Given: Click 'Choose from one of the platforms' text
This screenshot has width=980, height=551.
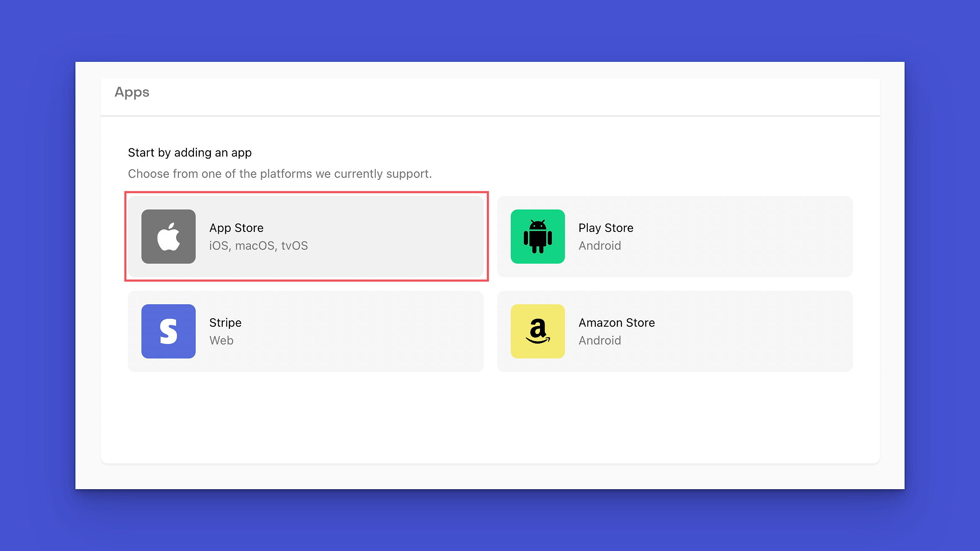Looking at the screenshot, I should pos(280,174).
